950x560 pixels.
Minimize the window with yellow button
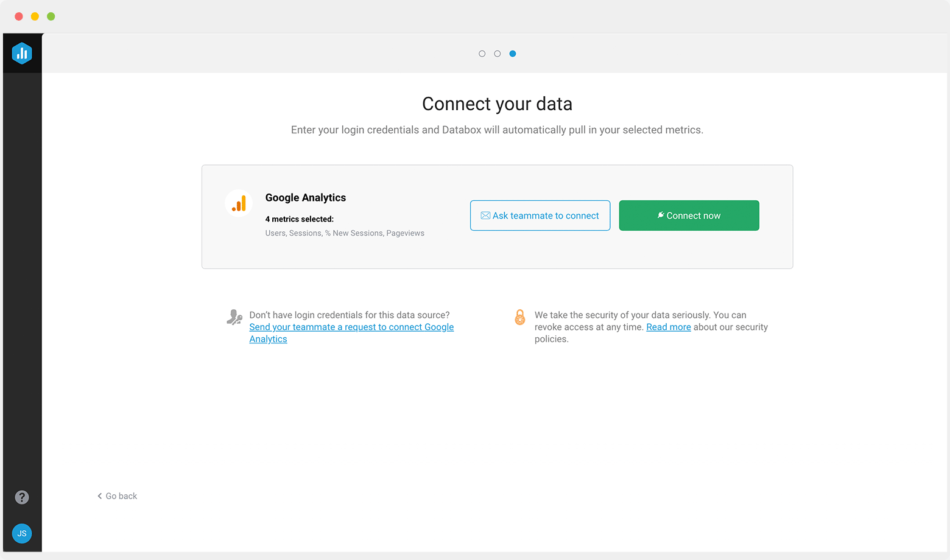pyautogui.click(x=35, y=16)
